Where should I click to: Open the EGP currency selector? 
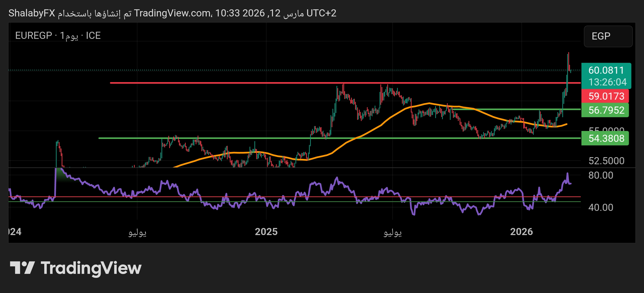tap(608, 36)
